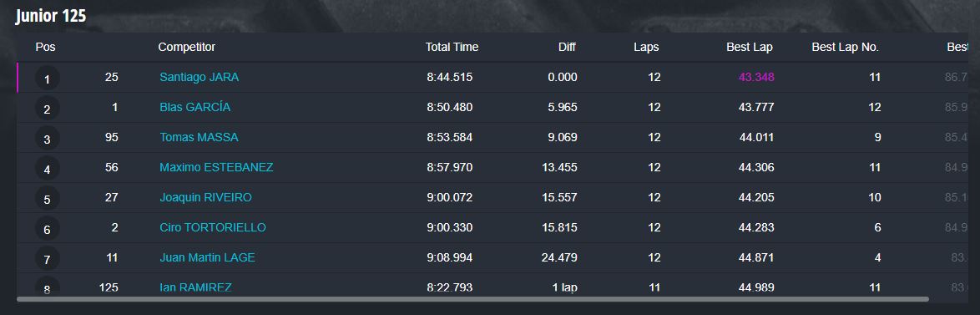
Task: Sort table by Best Lap header
Action: [x=750, y=47]
